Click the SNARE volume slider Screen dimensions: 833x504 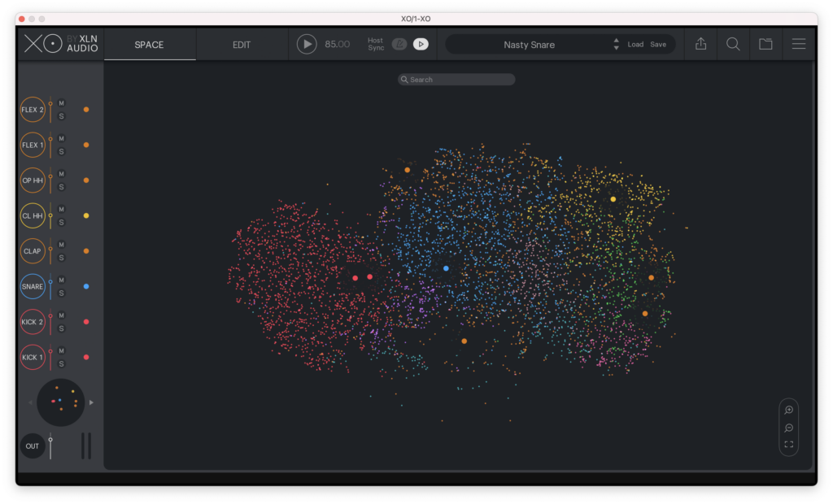coord(50,287)
